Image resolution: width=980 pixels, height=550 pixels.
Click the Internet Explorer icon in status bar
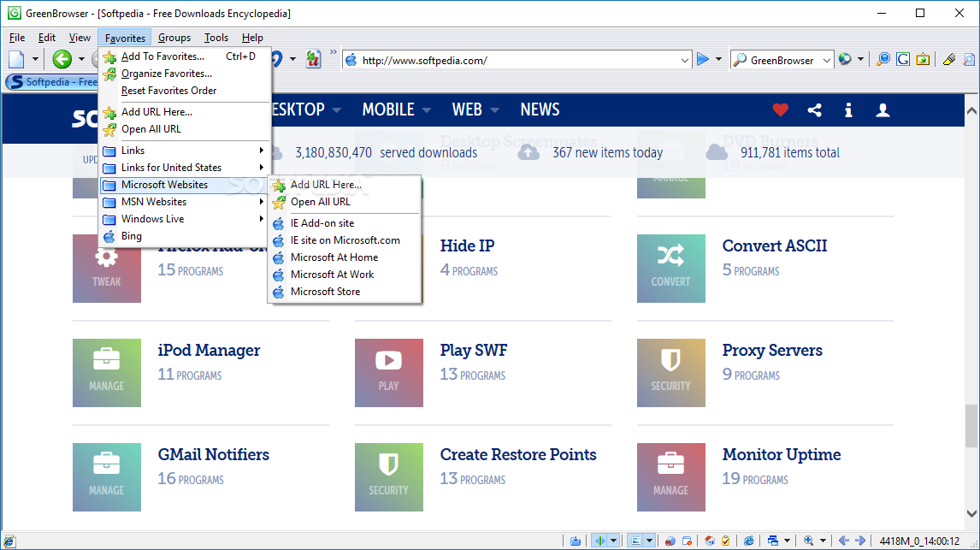click(x=748, y=541)
